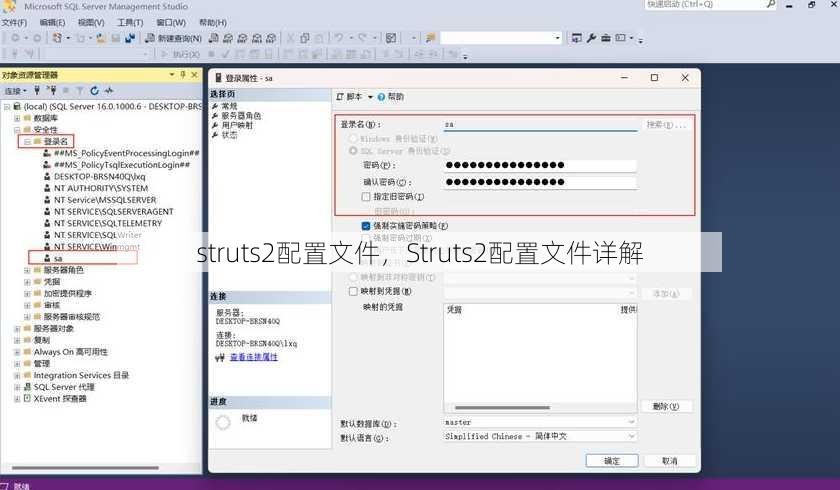Click the 密码 password field
Viewport: 840px width, 490px height.
tap(541, 165)
